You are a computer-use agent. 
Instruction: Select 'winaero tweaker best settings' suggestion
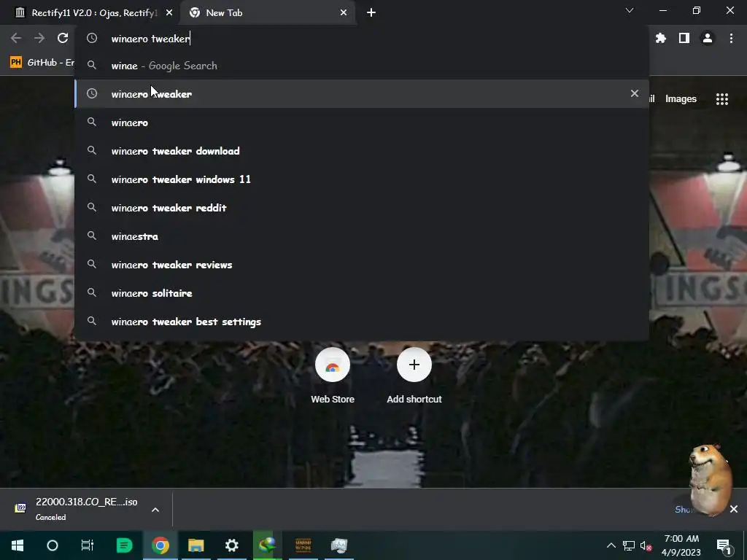tap(362, 322)
